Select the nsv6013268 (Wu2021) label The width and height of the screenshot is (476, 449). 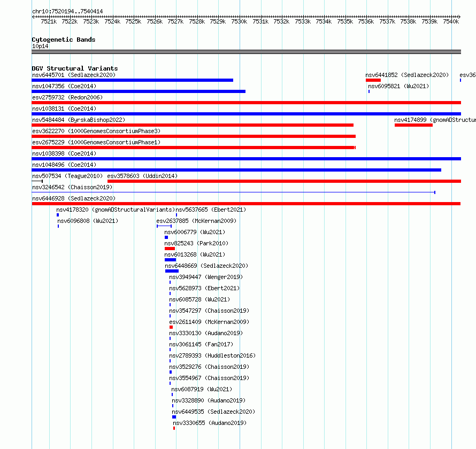click(195, 254)
